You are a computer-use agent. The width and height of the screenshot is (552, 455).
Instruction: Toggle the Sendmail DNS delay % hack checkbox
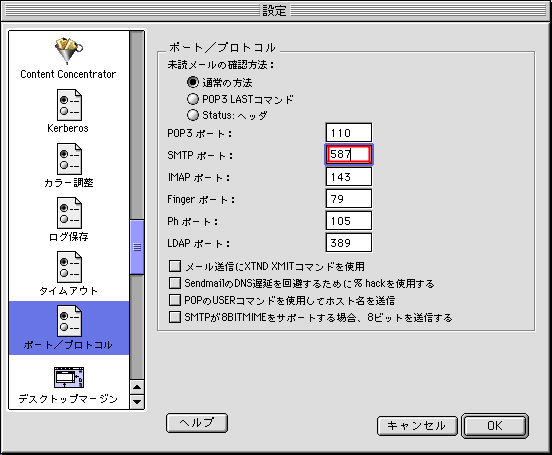click(x=175, y=283)
